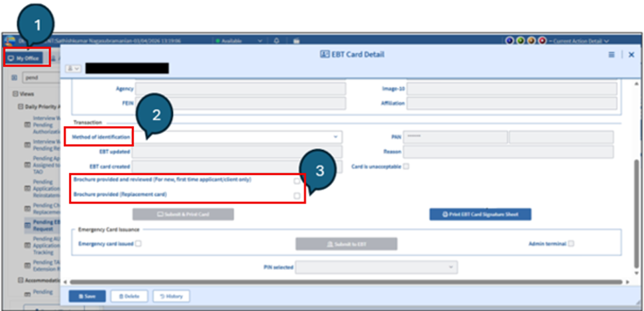
Task: Check Brochure provided and reviewed checkbox
Action: [297, 181]
